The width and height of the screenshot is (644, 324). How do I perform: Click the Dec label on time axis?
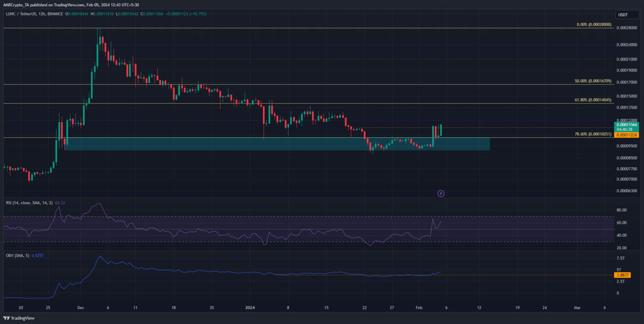(x=81, y=307)
